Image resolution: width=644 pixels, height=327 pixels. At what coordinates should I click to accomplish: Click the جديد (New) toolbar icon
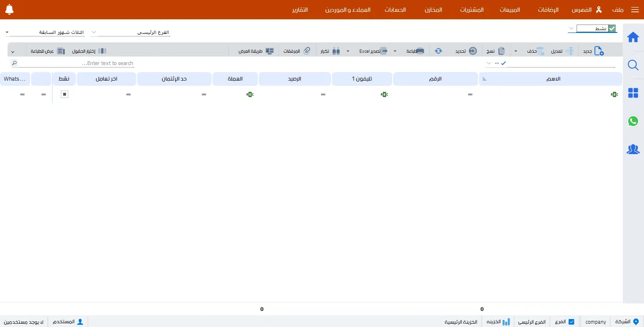(599, 51)
